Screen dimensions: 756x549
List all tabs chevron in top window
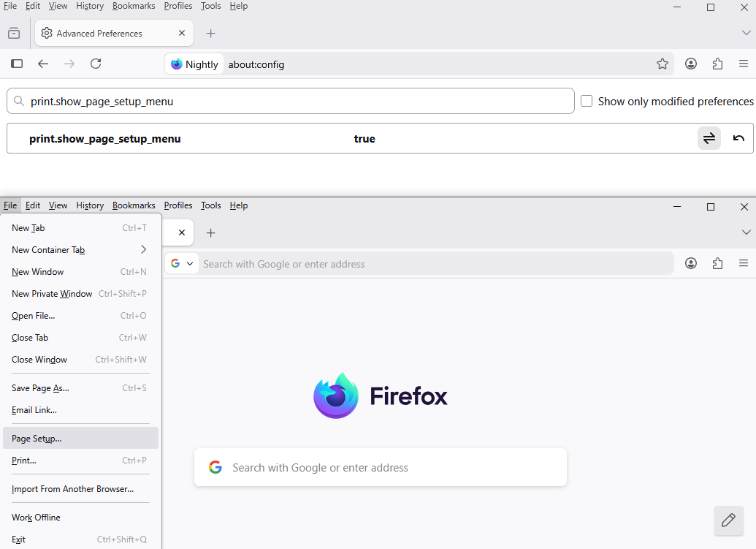pos(746,33)
